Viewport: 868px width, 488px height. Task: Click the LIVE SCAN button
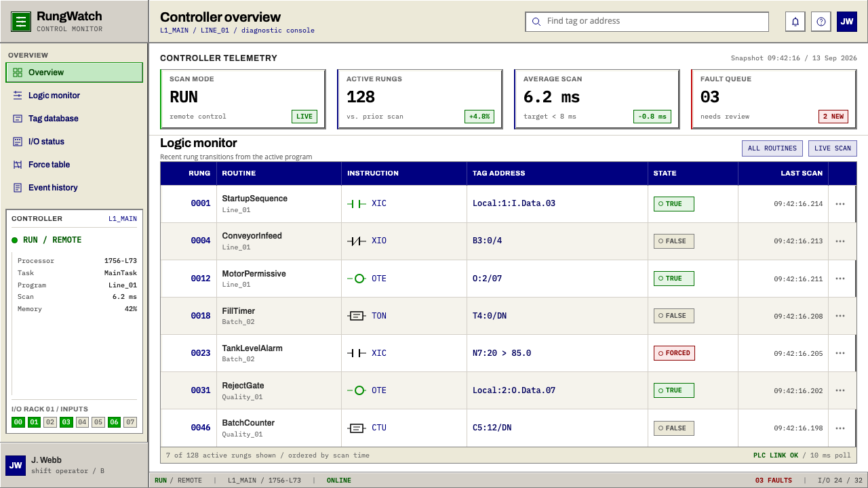833,148
